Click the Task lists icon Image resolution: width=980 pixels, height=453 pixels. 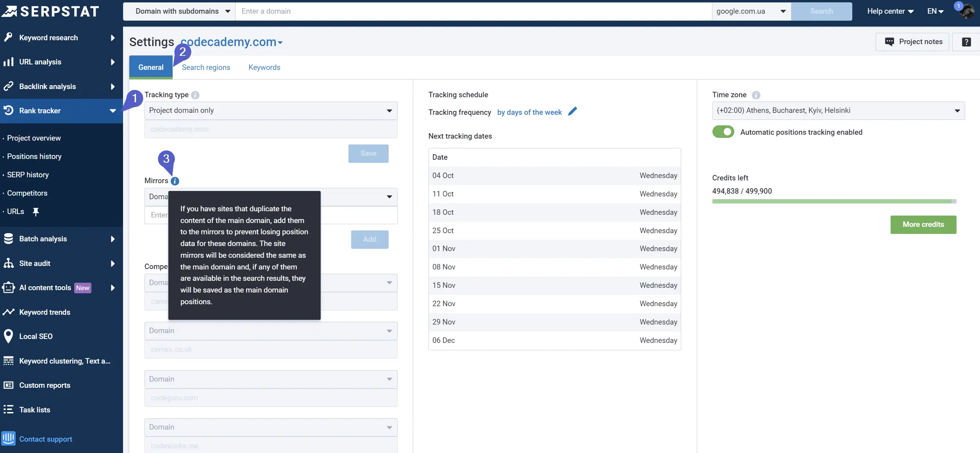coord(8,410)
